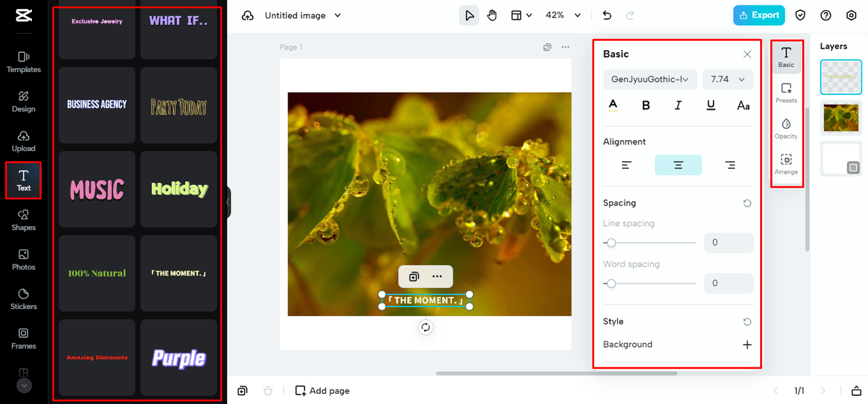Reset the Spacing settings

point(747,203)
